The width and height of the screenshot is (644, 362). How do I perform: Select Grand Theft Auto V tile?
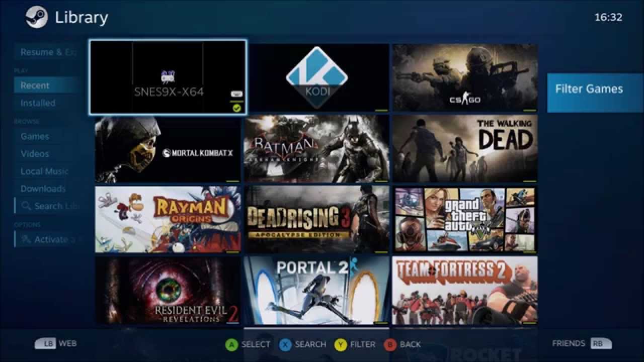point(465,219)
